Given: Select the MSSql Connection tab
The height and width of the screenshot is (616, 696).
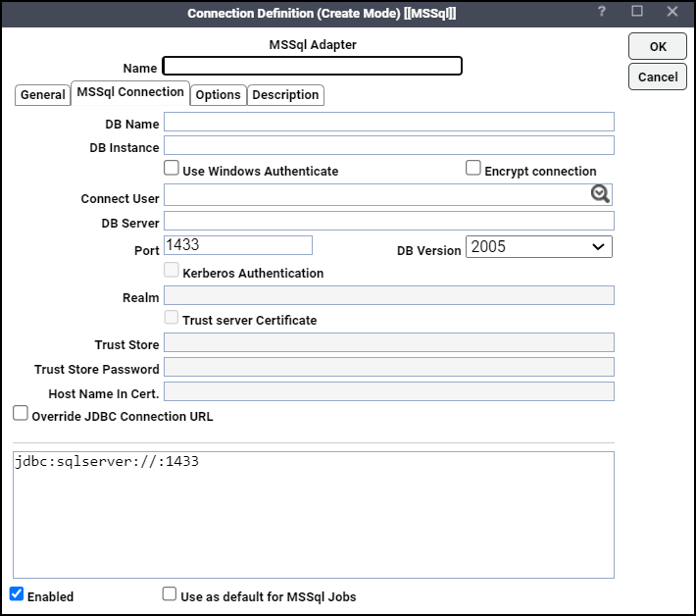Looking at the screenshot, I should (130, 92).
